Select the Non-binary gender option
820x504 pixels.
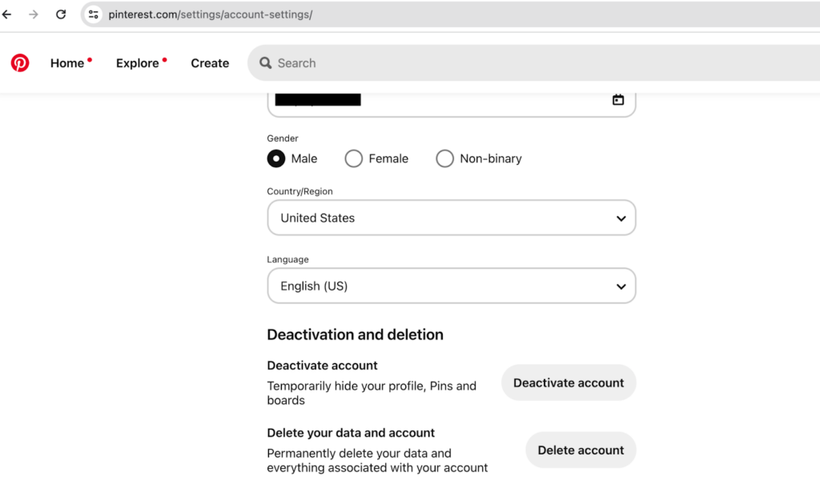[445, 158]
